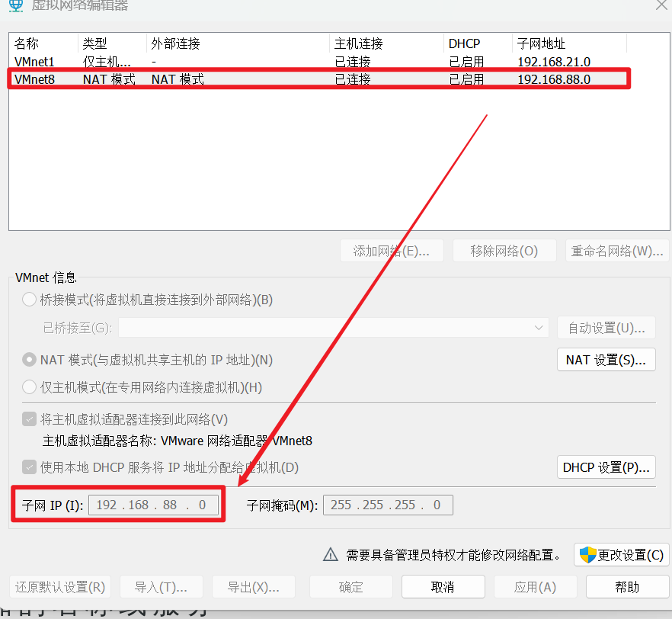Click the warning triangle icon beside admin notice
This screenshot has width=672, height=619.
tap(331, 555)
